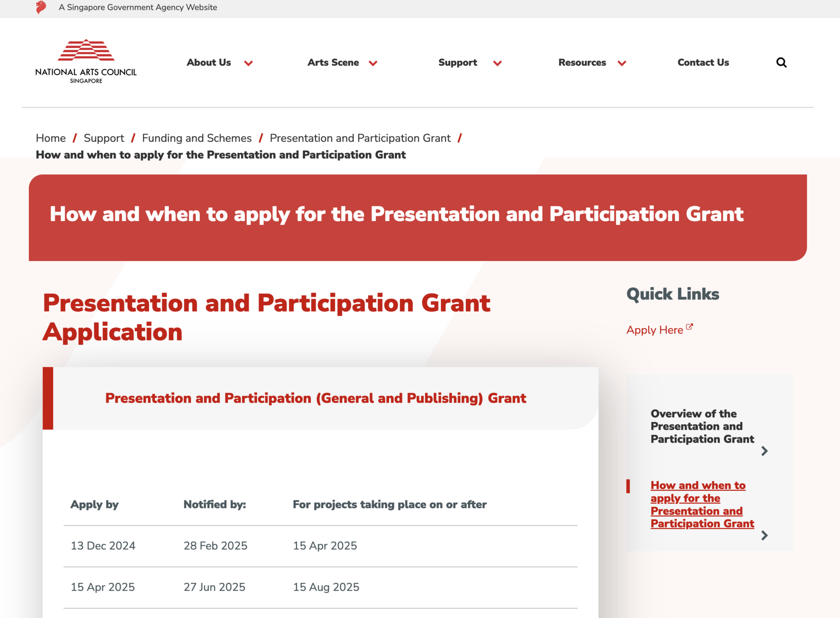840x618 pixels.
Task: Open the Arts Scene menu
Action: pos(333,62)
